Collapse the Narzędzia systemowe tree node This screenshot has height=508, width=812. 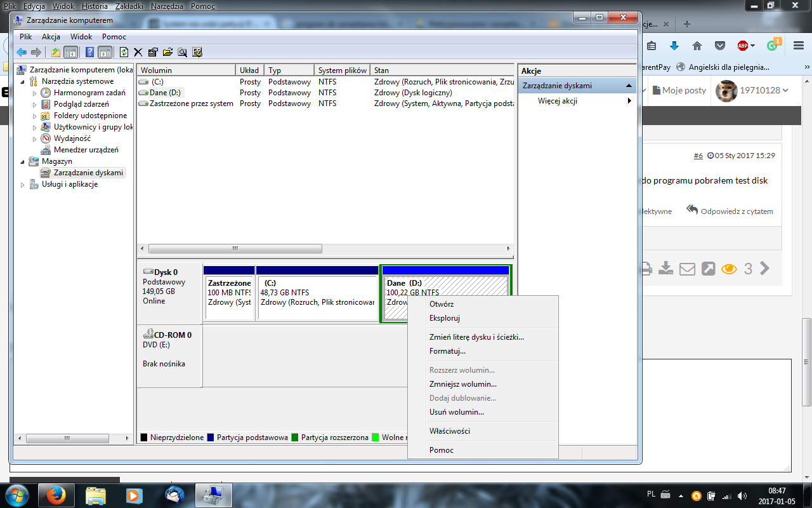tap(23, 81)
